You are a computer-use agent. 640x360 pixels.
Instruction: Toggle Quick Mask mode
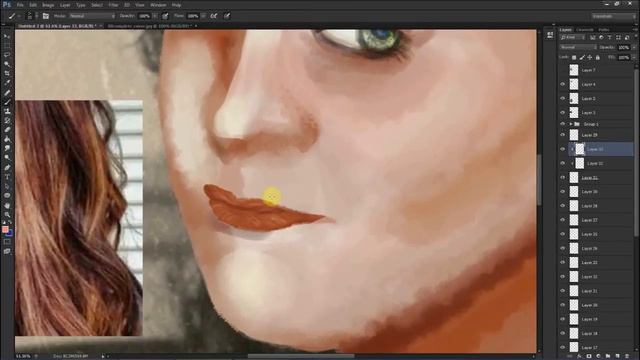7,242
